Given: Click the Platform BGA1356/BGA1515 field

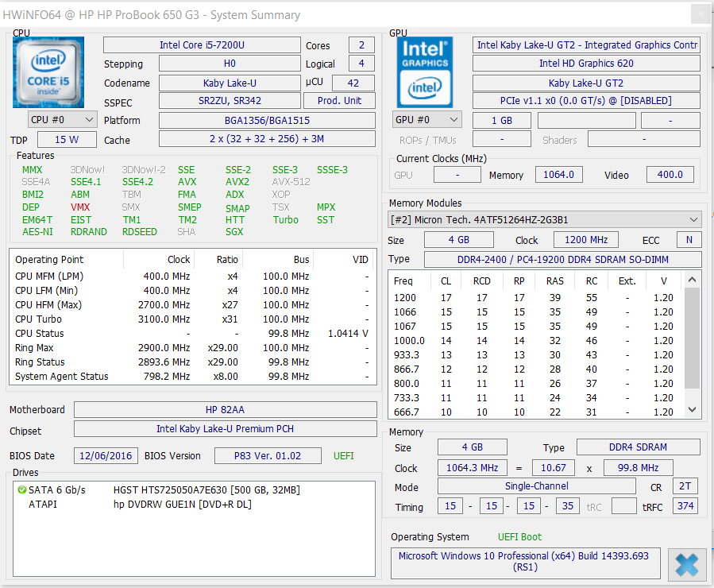Looking at the screenshot, I should [x=267, y=121].
